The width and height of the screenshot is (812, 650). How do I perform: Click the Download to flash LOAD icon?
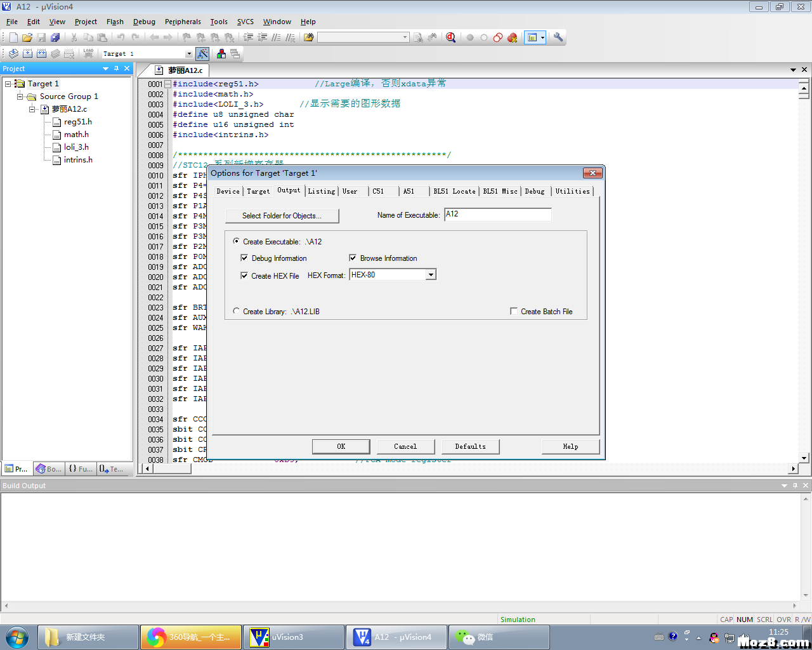pyautogui.click(x=88, y=54)
